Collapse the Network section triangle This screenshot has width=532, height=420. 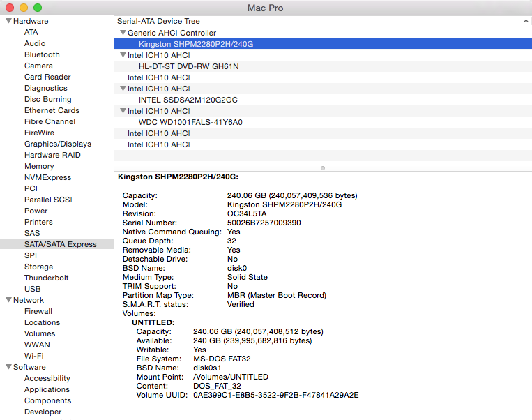(x=9, y=300)
